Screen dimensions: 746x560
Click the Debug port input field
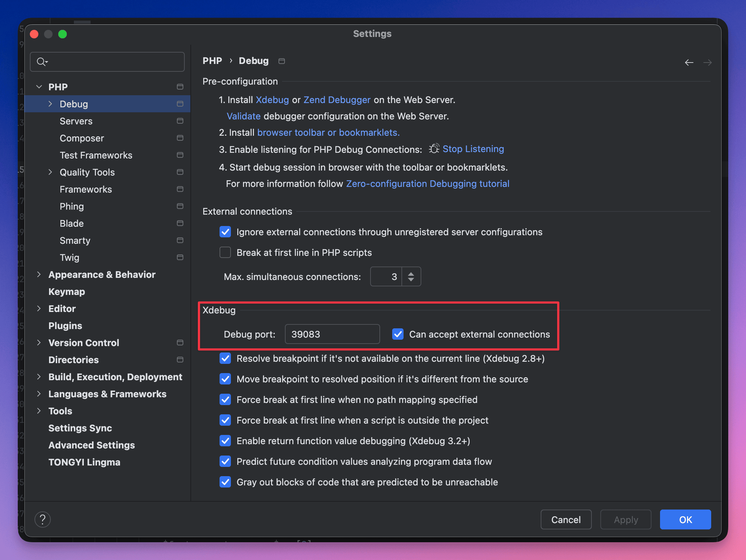tap(332, 334)
